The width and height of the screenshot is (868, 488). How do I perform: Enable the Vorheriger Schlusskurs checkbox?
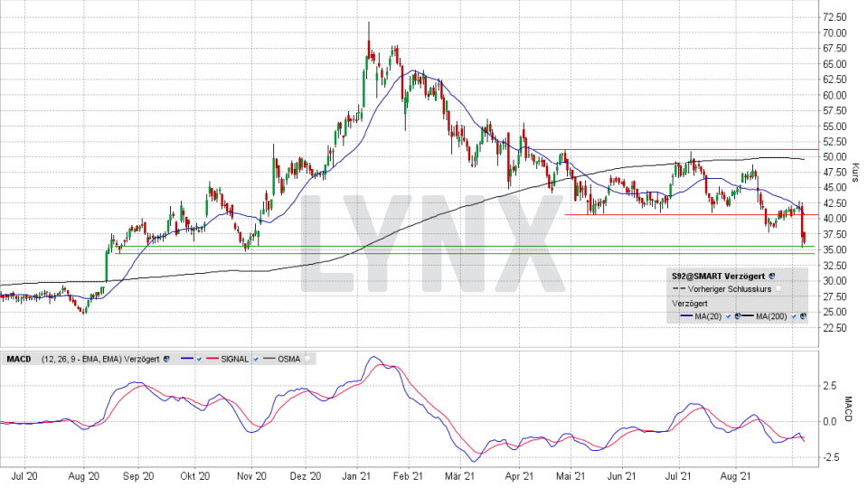[778, 288]
